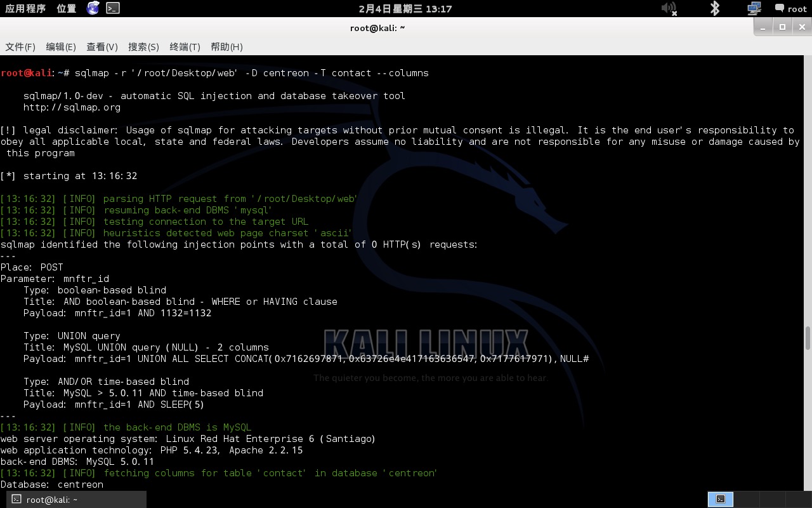Click the http://sqlmap.org URL text
Screen dimensions: 812x508
[x=72, y=107]
